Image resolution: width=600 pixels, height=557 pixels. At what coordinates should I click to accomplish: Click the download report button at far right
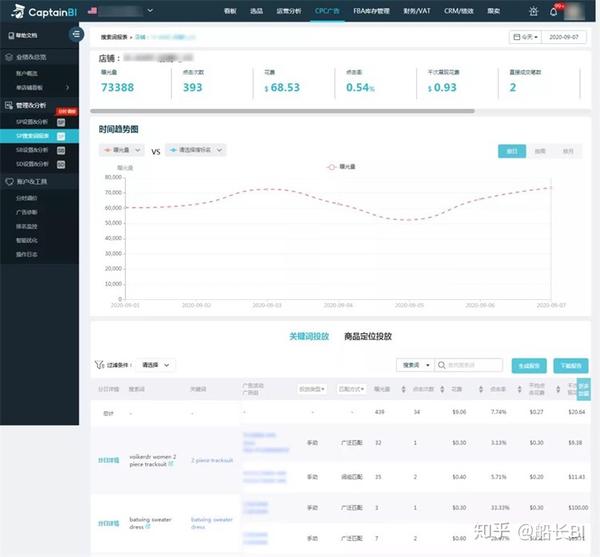[571, 366]
